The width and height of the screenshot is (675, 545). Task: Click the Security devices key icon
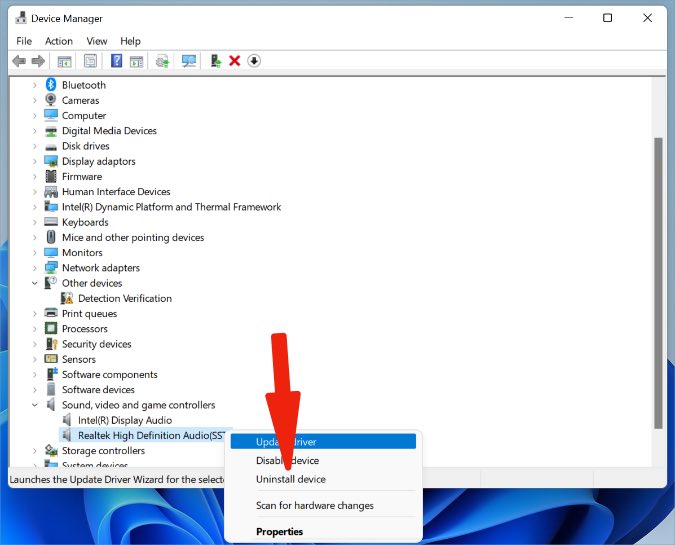coord(51,344)
